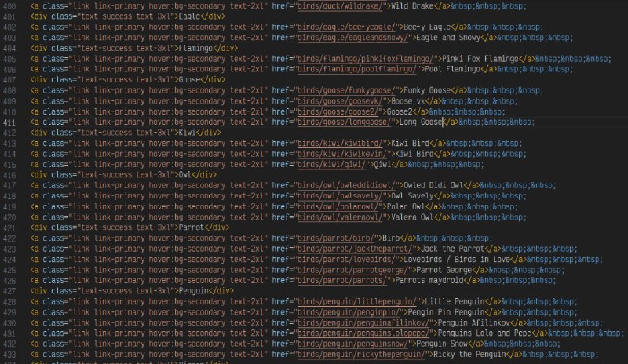Click the 'Goose2' anchor text

coord(400,111)
